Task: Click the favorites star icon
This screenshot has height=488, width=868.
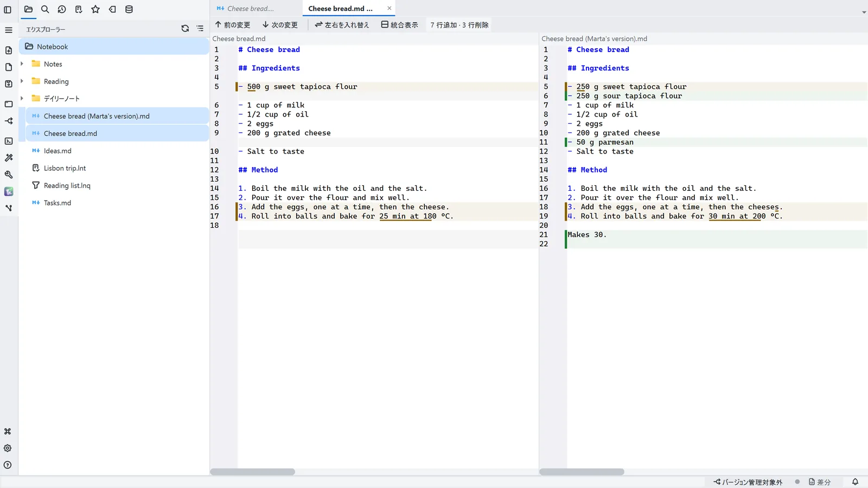Action: tap(95, 9)
